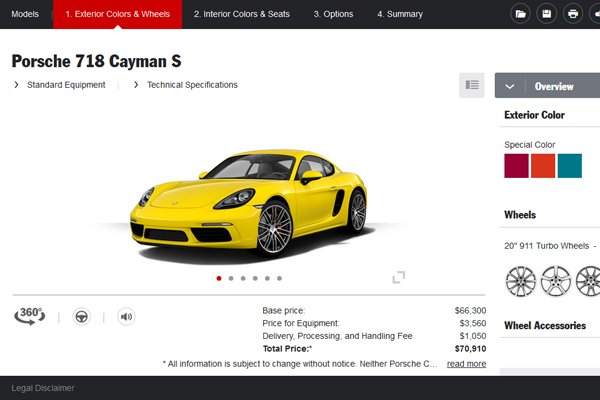This screenshot has width=600, height=400.
Task: Play the engine sound speaker icon
Action: 126,317
